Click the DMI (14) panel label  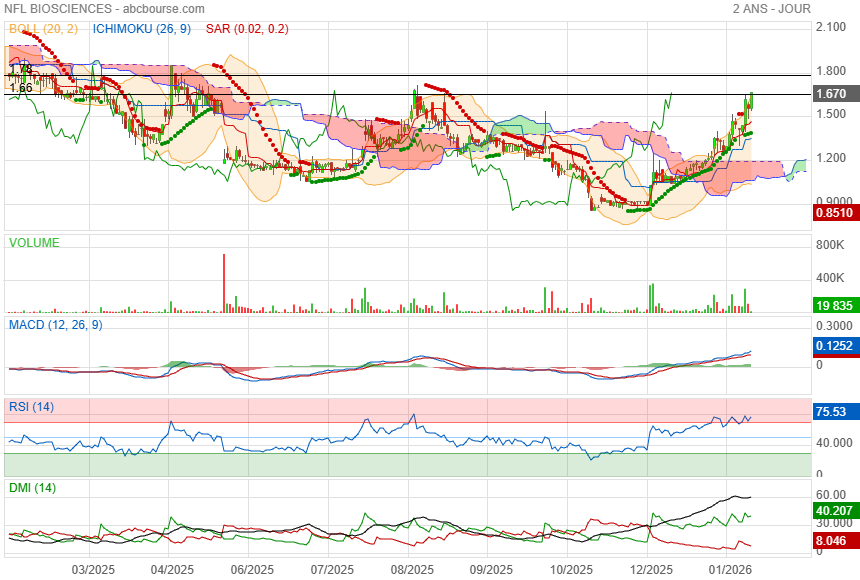click(x=31, y=488)
